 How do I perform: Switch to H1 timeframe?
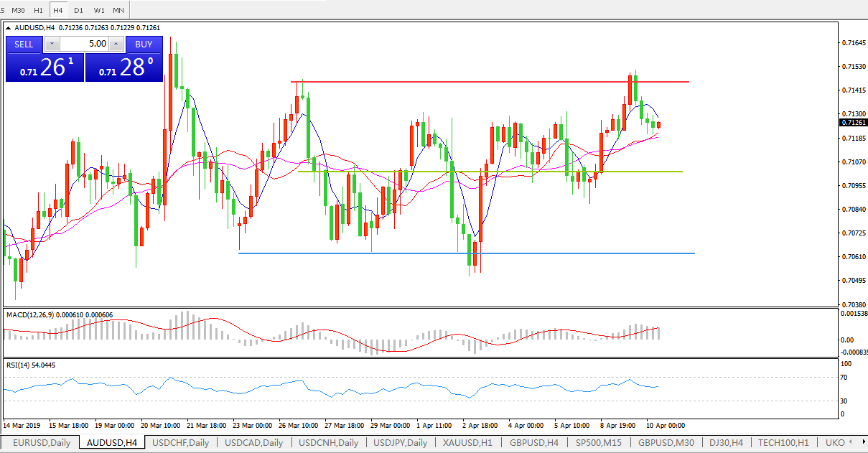coord(38,11)
